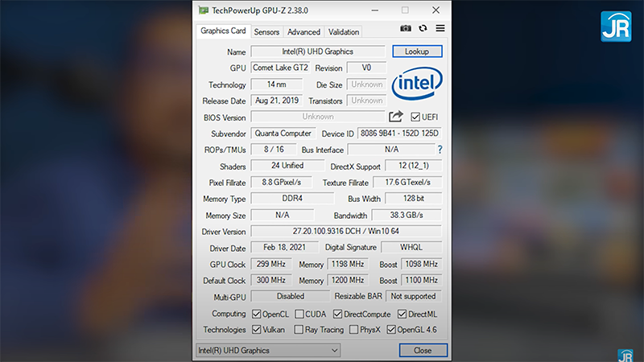Toggle the PhysX checkbox
This screenshot has width=644, height=362.
coord(353,330)
